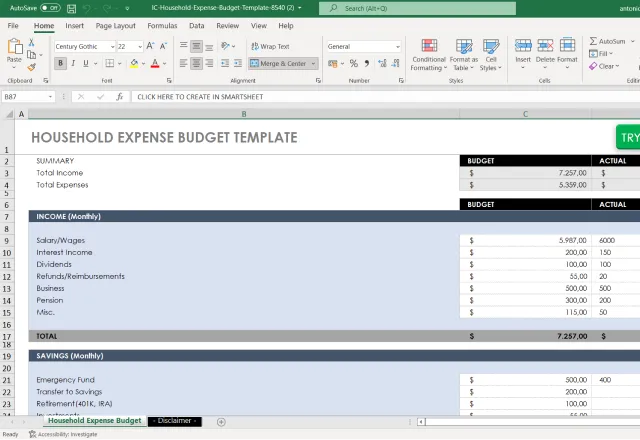Click the Undo arrow icon
This screenshot has width=640, height=440.
click(86, 8)
